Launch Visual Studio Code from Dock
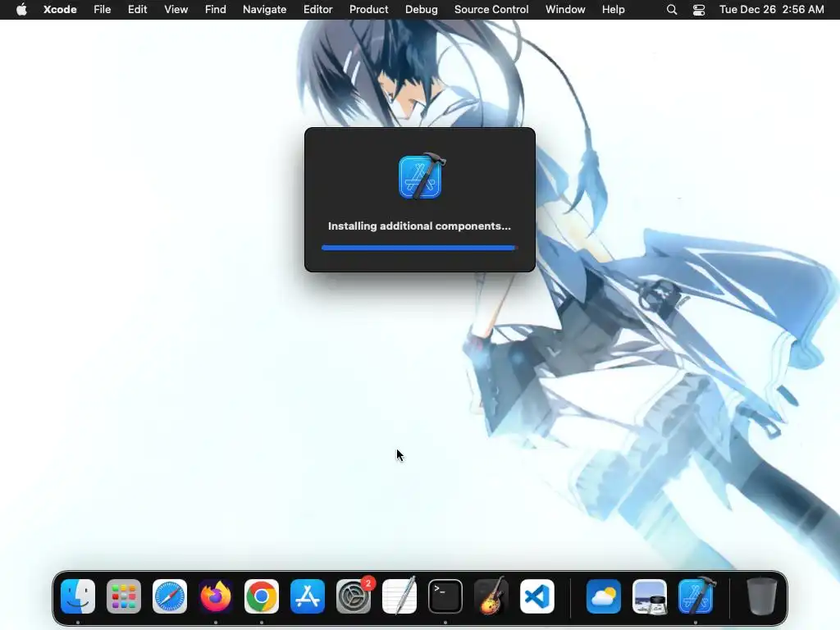The height and width of the screenshot is (630, 840). pyautogui.click(x=537, y=596)
